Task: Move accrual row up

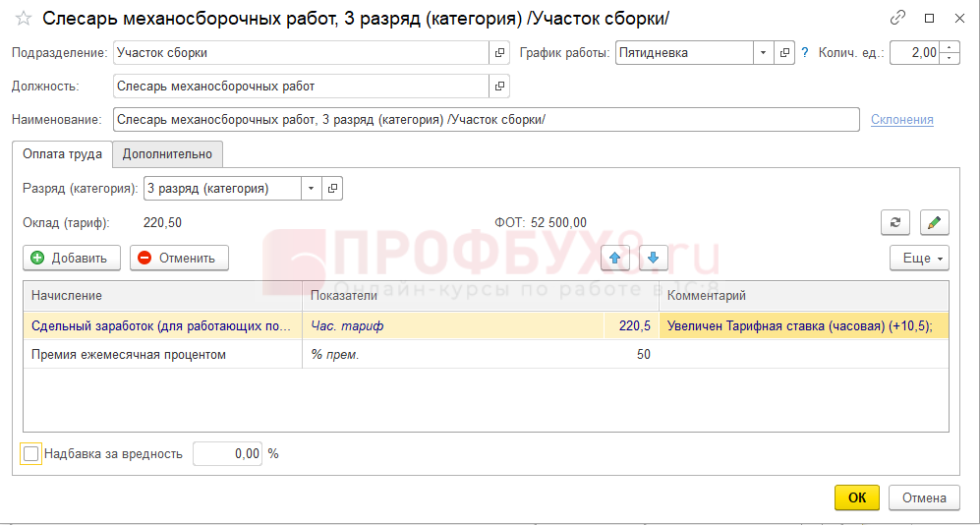Action: [x=615, y=258]
